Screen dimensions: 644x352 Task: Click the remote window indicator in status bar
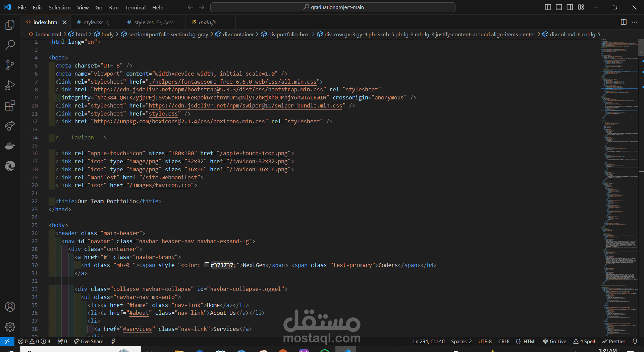point(7,341)
